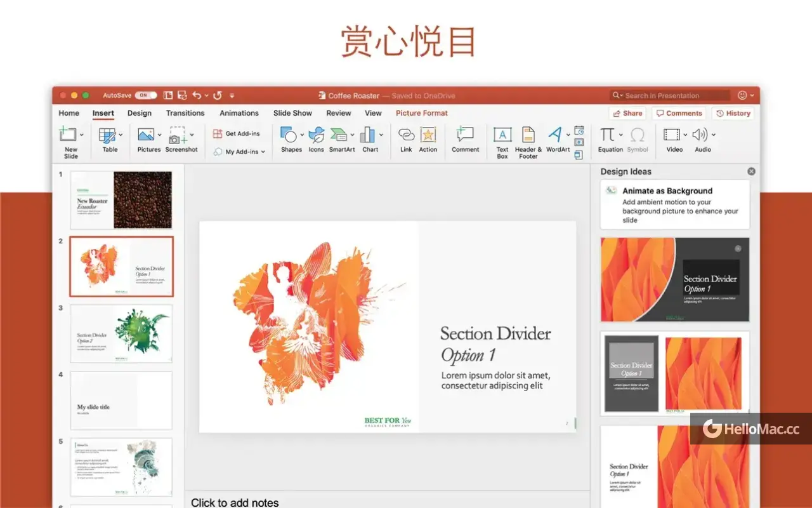Viewport: 812px width, 508px height.
Task: Open the Slide Show tab
Action: pyautogui.click(x=292, y=113)
